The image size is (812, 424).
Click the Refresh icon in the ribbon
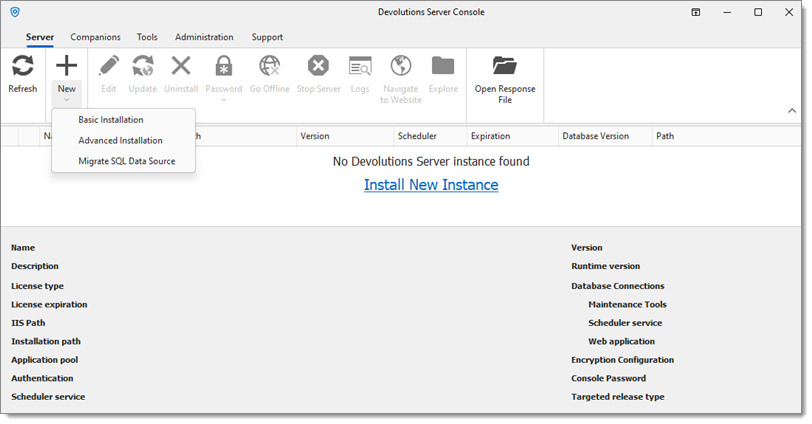[x=23, y=66]
